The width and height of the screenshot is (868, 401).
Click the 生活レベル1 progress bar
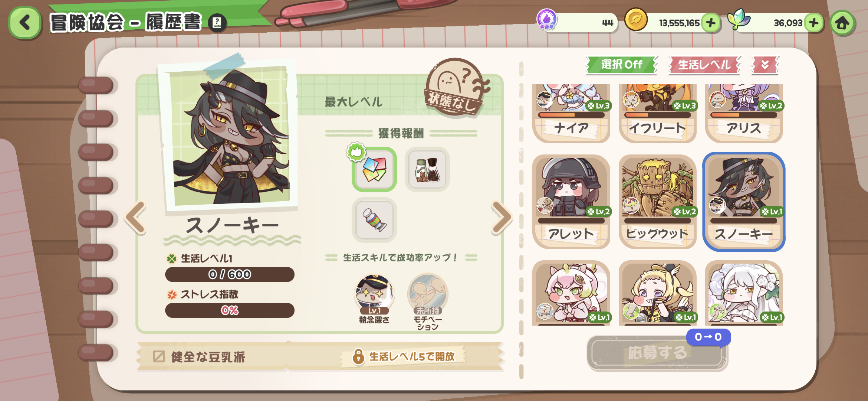[x=230, y=274]
